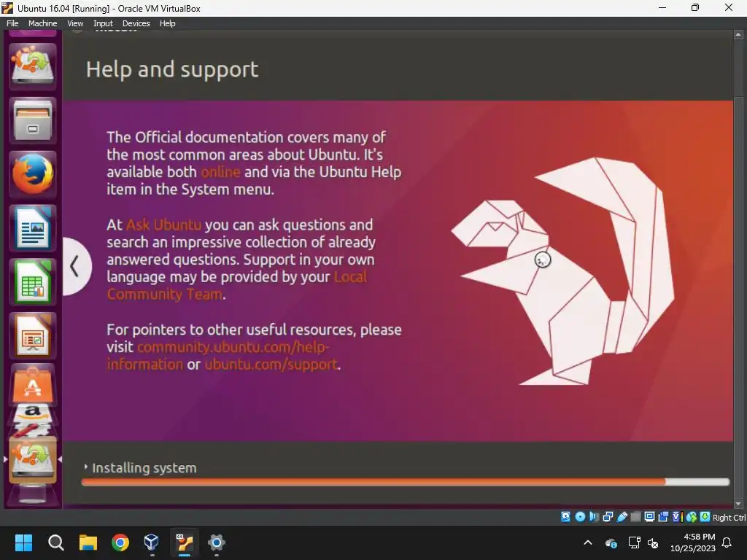747x560 pixels.
Task: Open the File menu
Action: coord(13,23)
